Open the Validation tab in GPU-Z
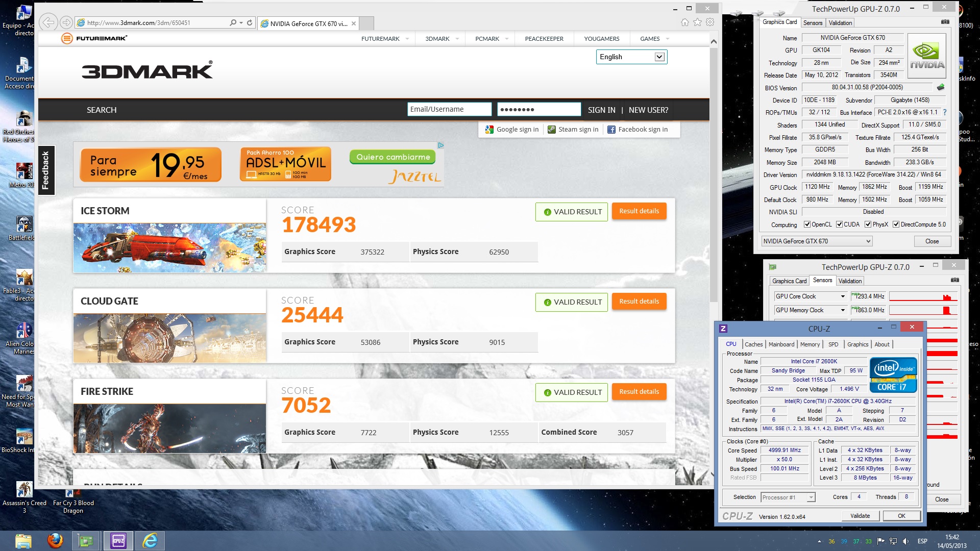The width and height of the screenshot is (980, 551). pyautogui.click(x=840, y=23)
